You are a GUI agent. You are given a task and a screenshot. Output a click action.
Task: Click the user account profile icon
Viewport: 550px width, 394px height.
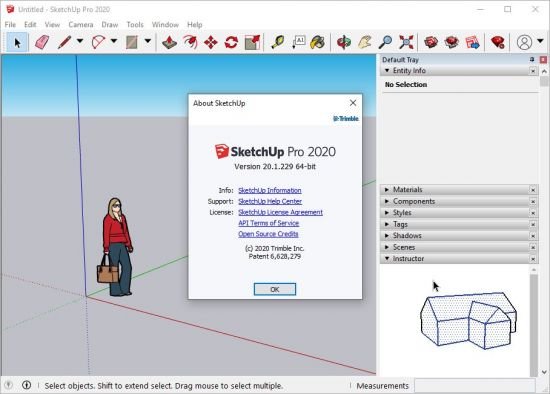(524, 42)
